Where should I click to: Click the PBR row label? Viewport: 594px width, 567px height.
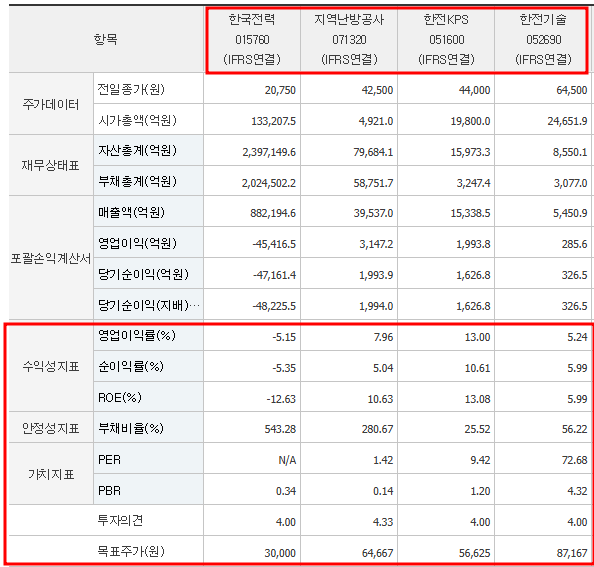(109, 490)
